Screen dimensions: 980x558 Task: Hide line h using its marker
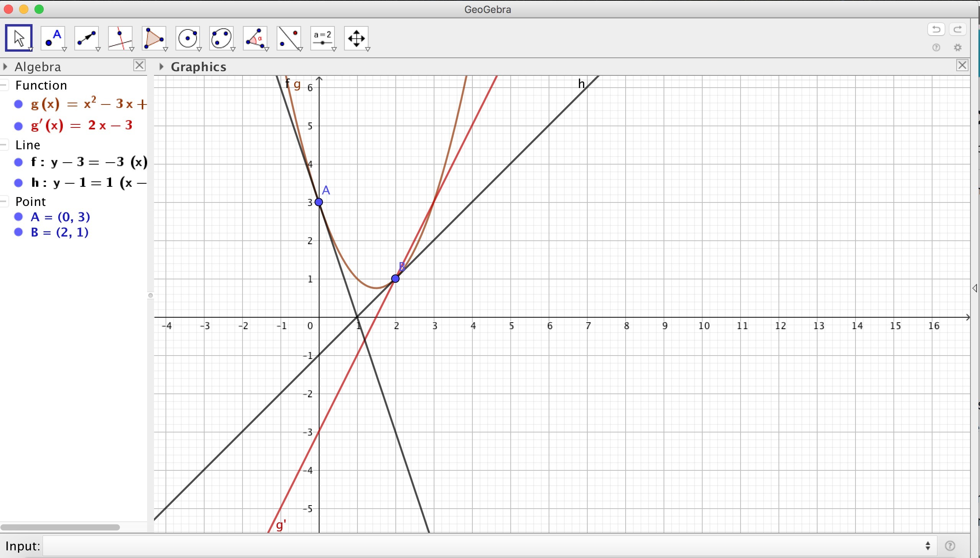pos(18,183)
